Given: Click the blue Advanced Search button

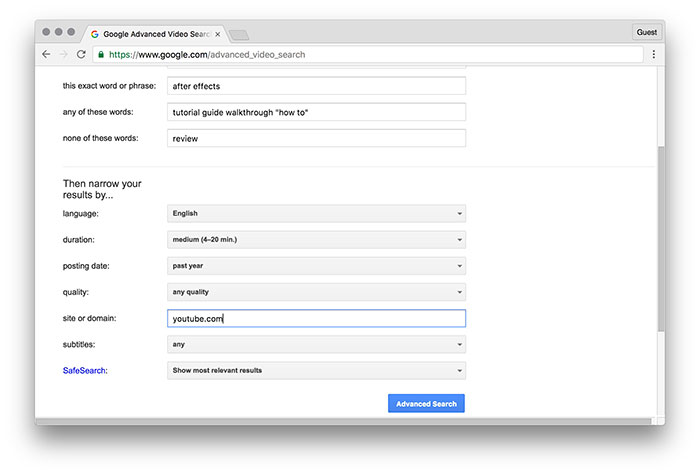Looking at the screenshot, I should pos(426,404).
